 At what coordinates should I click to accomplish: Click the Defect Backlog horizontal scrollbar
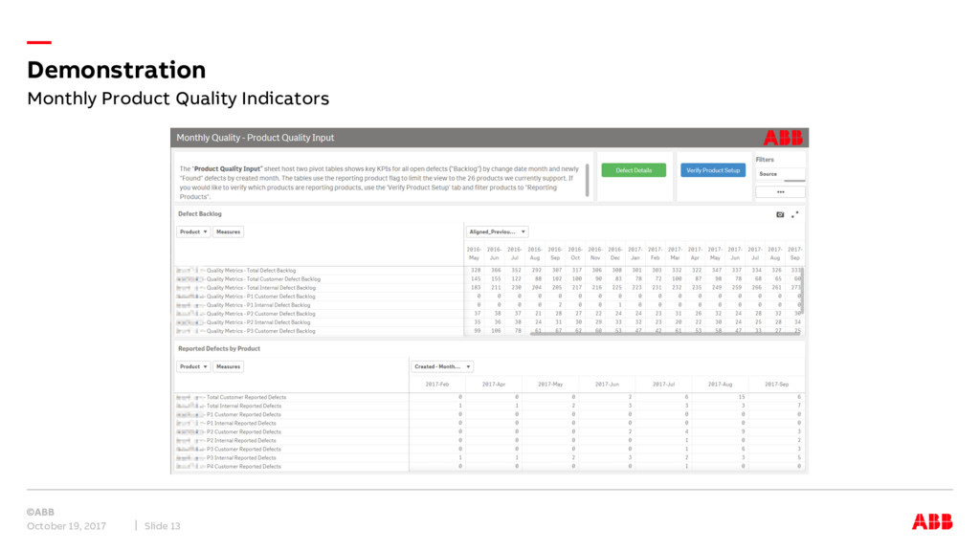tap(666, 334)
